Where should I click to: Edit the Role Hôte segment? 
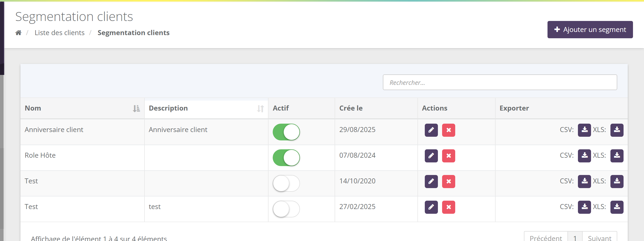[x=431, y=156]
